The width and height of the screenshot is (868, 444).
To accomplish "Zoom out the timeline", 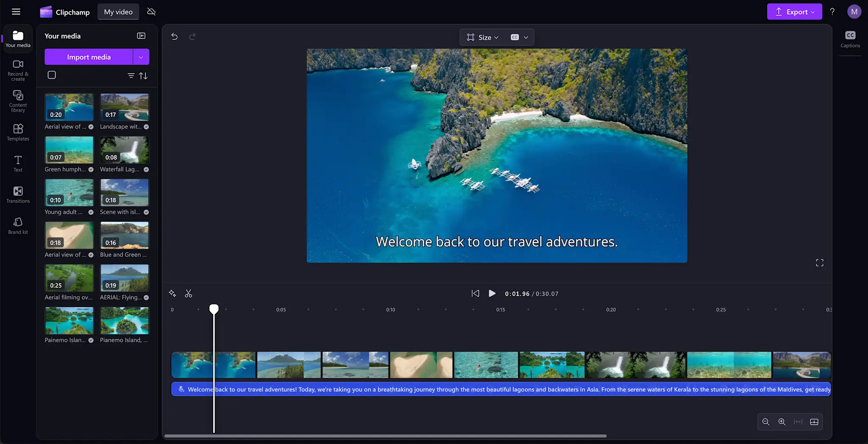I will click(766, 422).
